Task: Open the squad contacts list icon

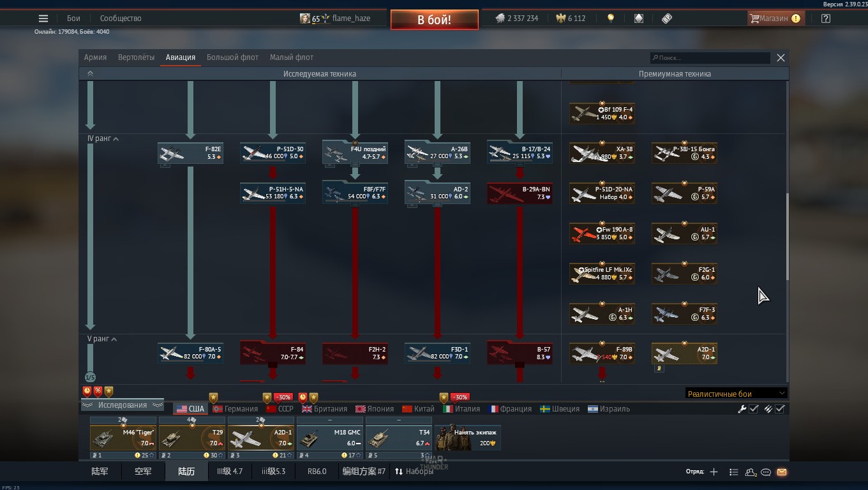Action: [x=751, y=472]
